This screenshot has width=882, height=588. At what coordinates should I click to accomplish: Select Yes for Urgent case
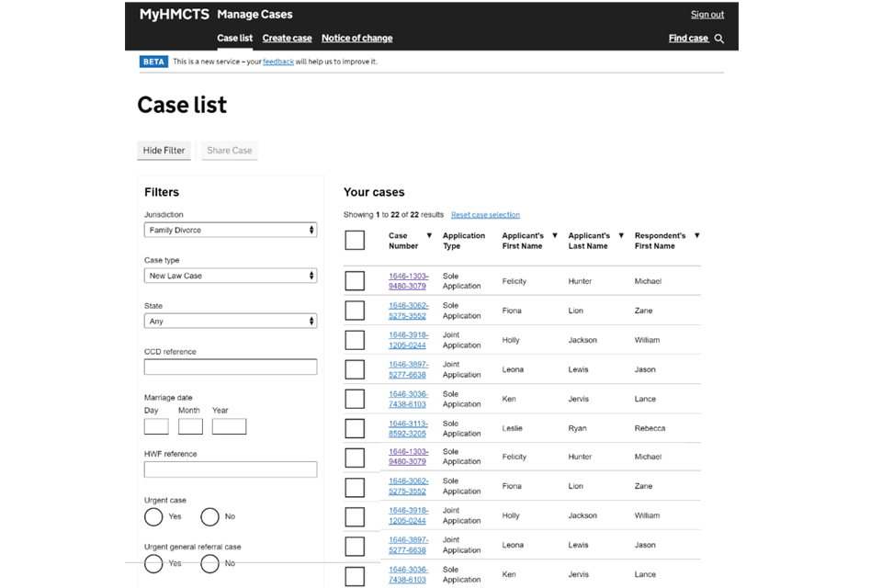tap(154, 516)
